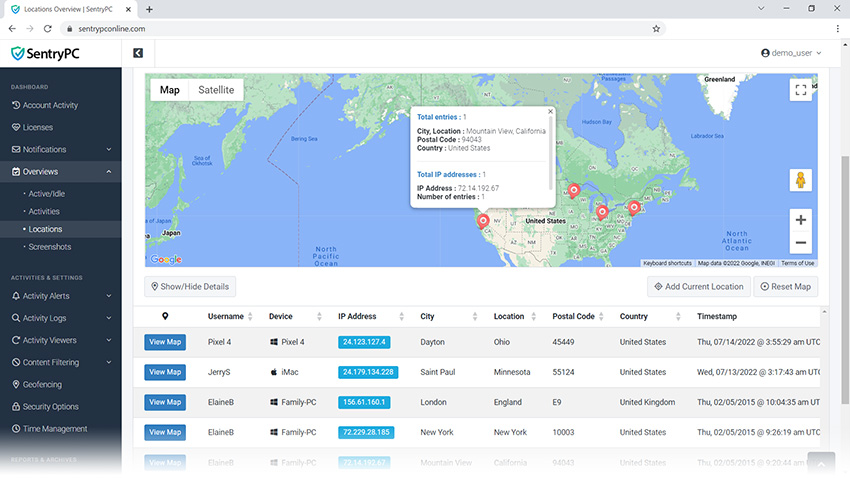This screenshot has height=478, width=850.
Task: Switch map to Satellite view
Action: point(216,90)
